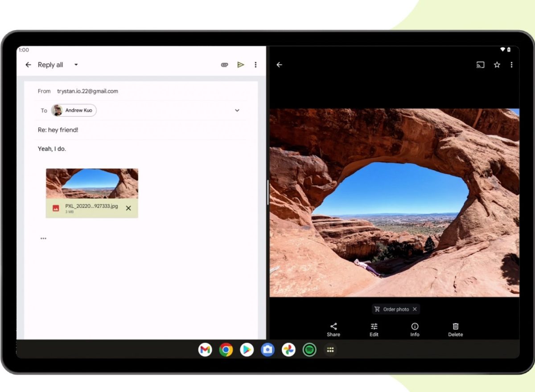Click the split-screen divider handle
The height and width of the screenshot is (392, 535).
pyautogui.click(x=267, y=192)
